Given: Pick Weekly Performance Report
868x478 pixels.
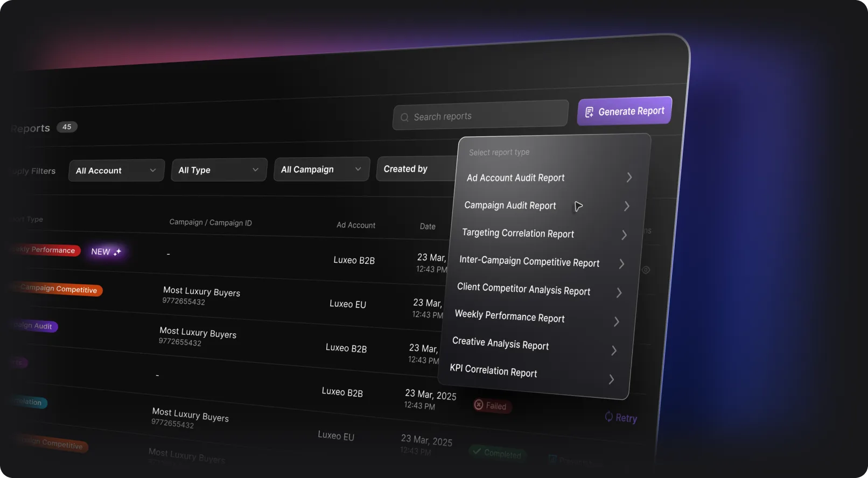Looking at the screenshot, I should [x=509, y=317].
